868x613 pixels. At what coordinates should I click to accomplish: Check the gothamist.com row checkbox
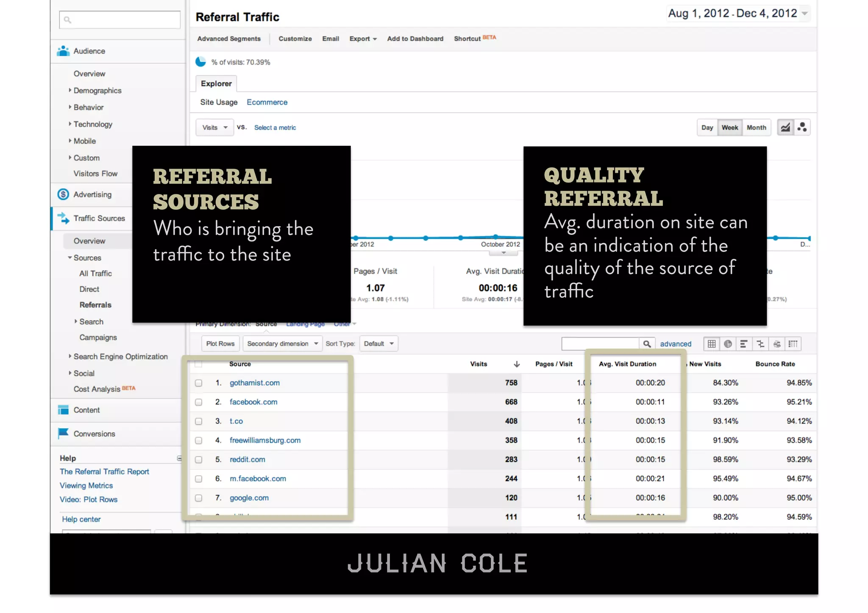tap(198, 383)
